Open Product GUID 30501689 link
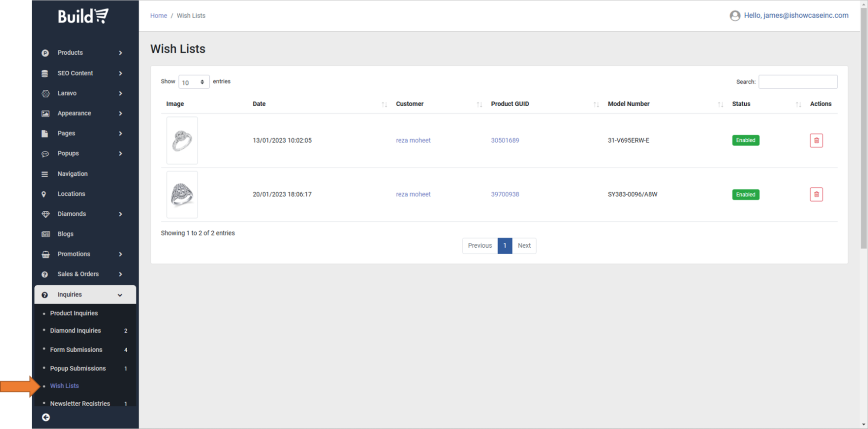The image size is (868, 429). coord(505,140)
